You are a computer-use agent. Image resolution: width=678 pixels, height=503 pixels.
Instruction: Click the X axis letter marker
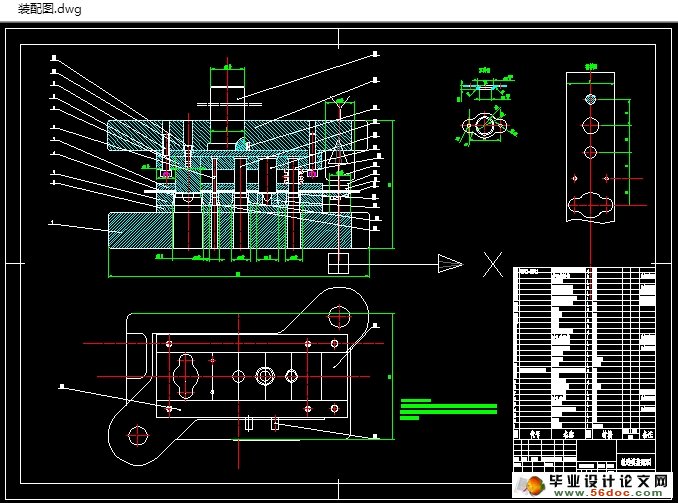(492, 264)
